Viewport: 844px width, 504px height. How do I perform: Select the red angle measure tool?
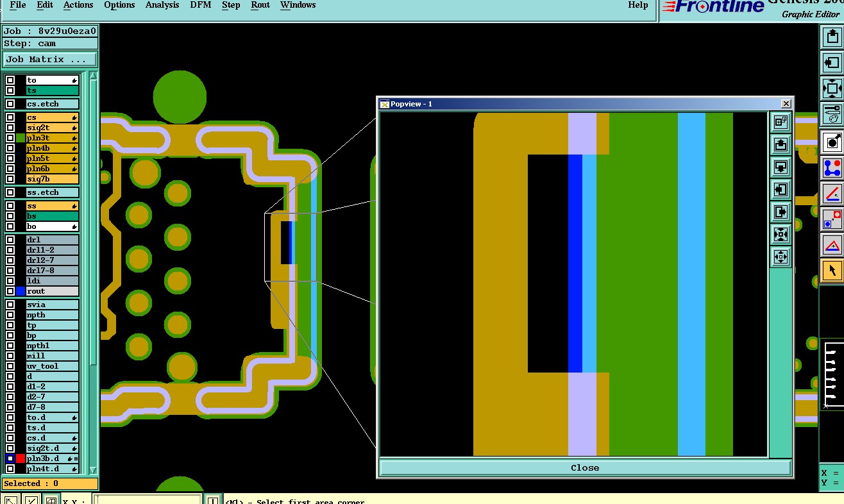pyautogui.click(x=832, y=194)
